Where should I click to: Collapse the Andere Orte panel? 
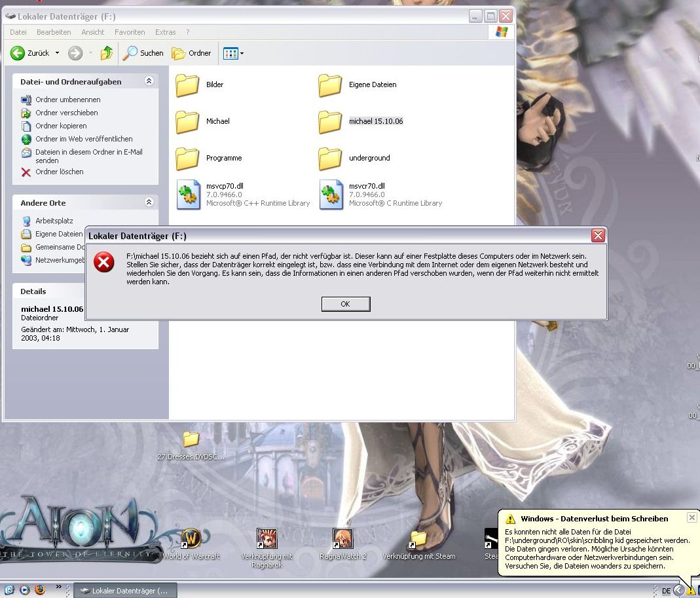(x=149, y=202)
